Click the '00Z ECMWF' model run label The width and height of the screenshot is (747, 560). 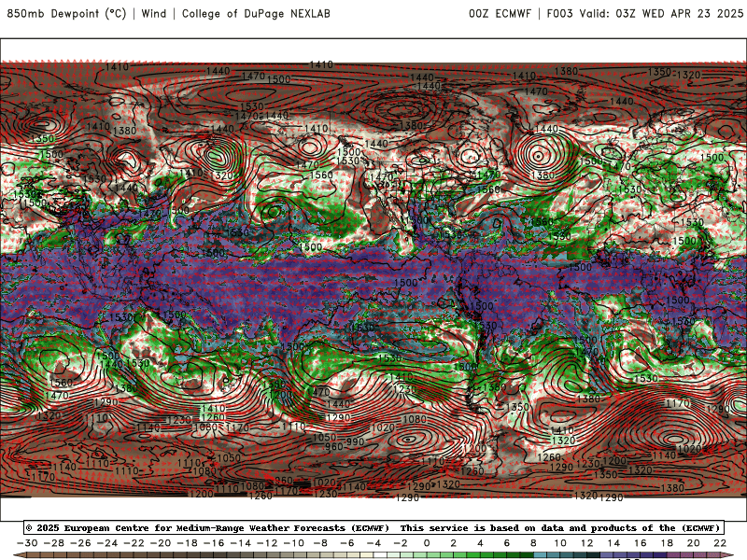pos(500,14)
